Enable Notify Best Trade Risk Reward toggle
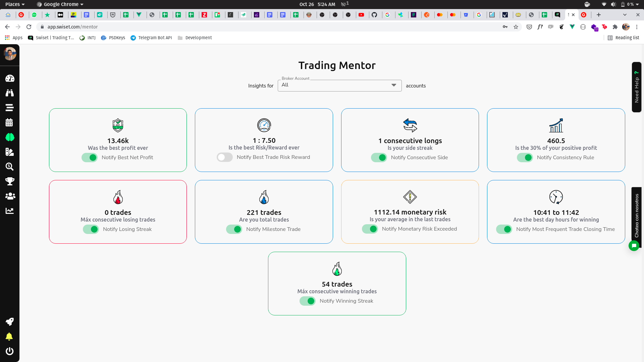The image size is (644, 362). (x=224, y=157)
